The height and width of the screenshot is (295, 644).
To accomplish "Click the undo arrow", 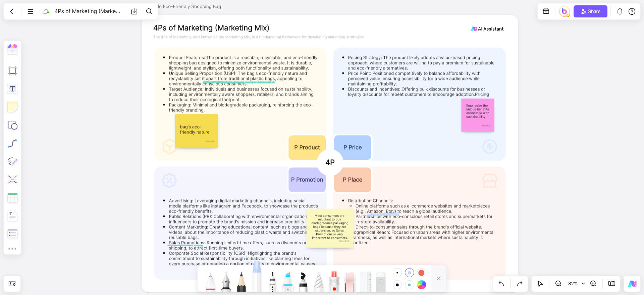I will tap(501, 284).
